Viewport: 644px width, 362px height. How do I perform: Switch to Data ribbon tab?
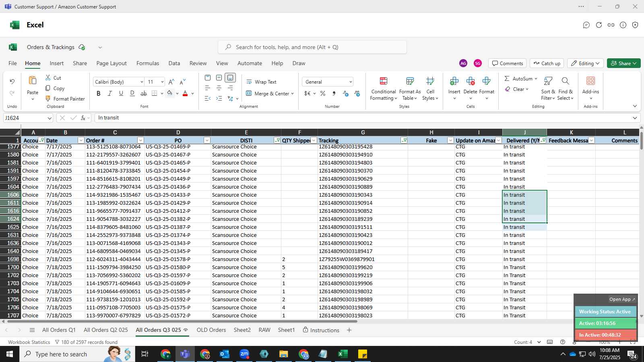(174, 63)
